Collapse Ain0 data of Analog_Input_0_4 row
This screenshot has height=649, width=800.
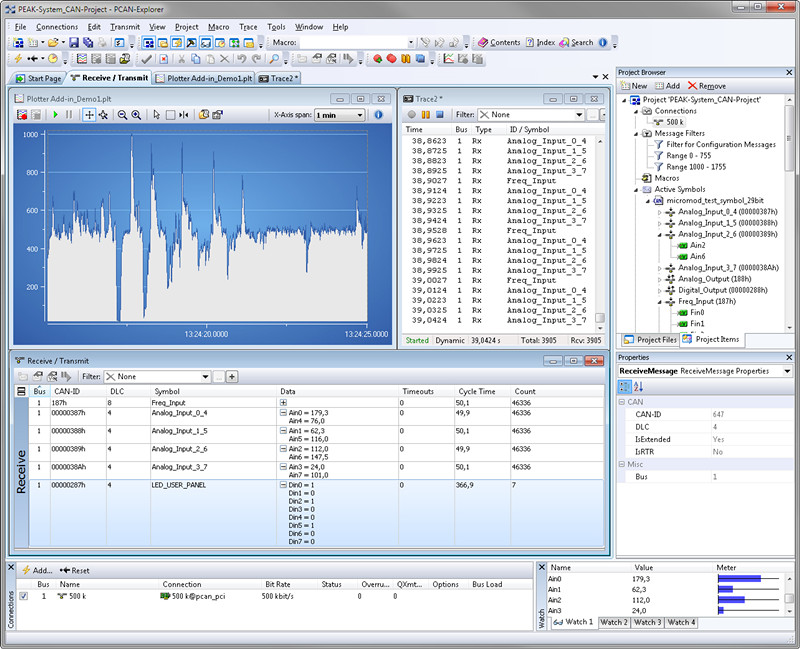[x=283, y=412]
